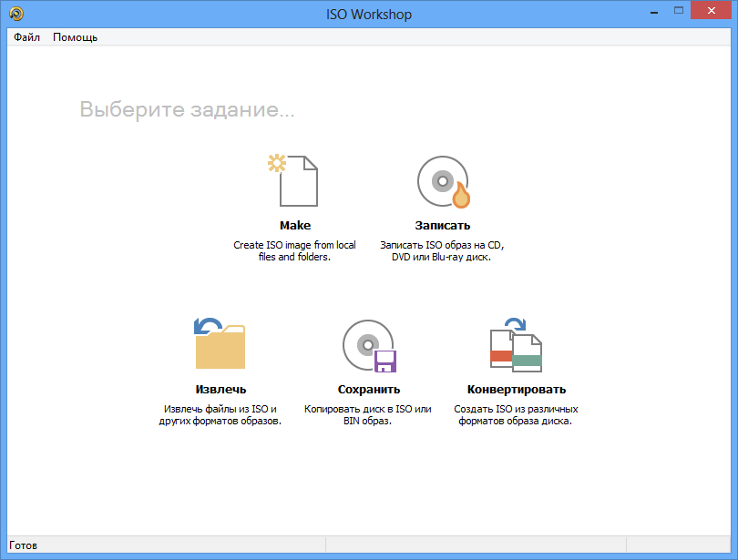Screen dimensions: 738x560
Task: Choose the disc with floppy save icon
Action: 368,346
